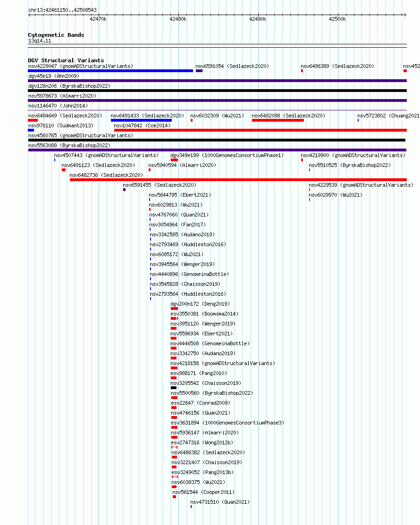420x525 pixels.
Task: Open esv2747316 (Wong2012b) variant
Action: [x=202, y=442]
